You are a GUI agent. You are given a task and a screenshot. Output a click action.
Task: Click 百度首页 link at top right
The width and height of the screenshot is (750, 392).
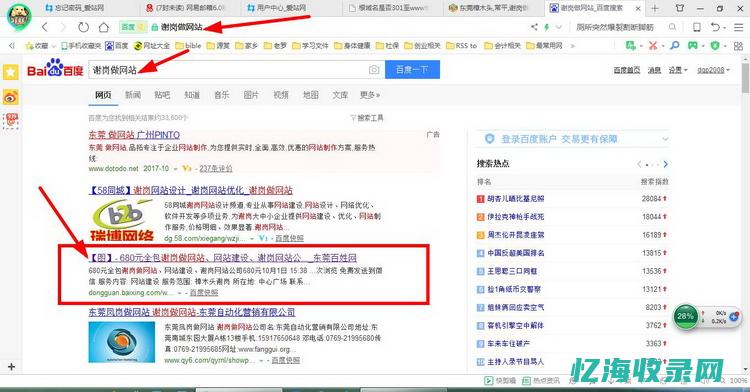627,70
